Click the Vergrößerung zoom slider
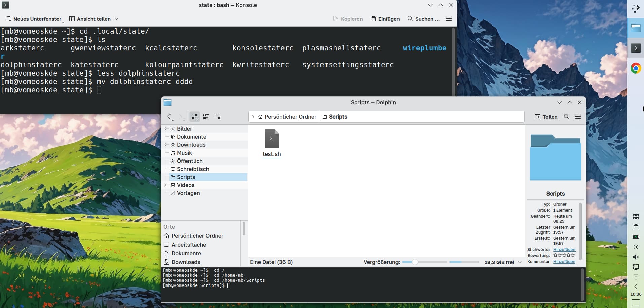644x308 pixels. click(424, 262)
